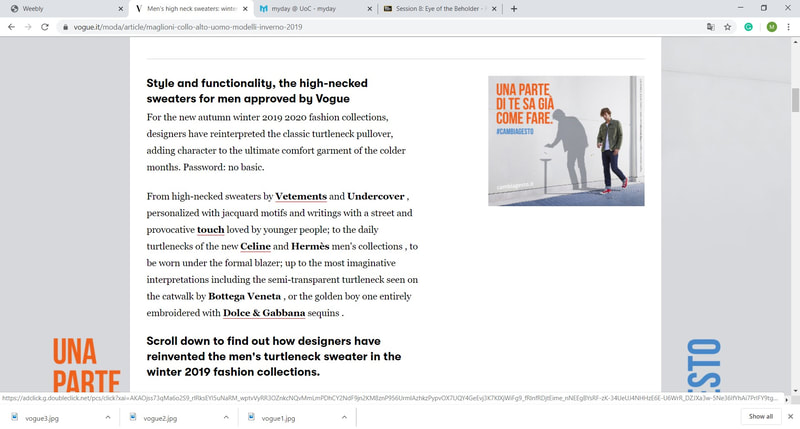Click the scrollbar down arrow
The image size is (800, 429).
click(x=795, y=390)
